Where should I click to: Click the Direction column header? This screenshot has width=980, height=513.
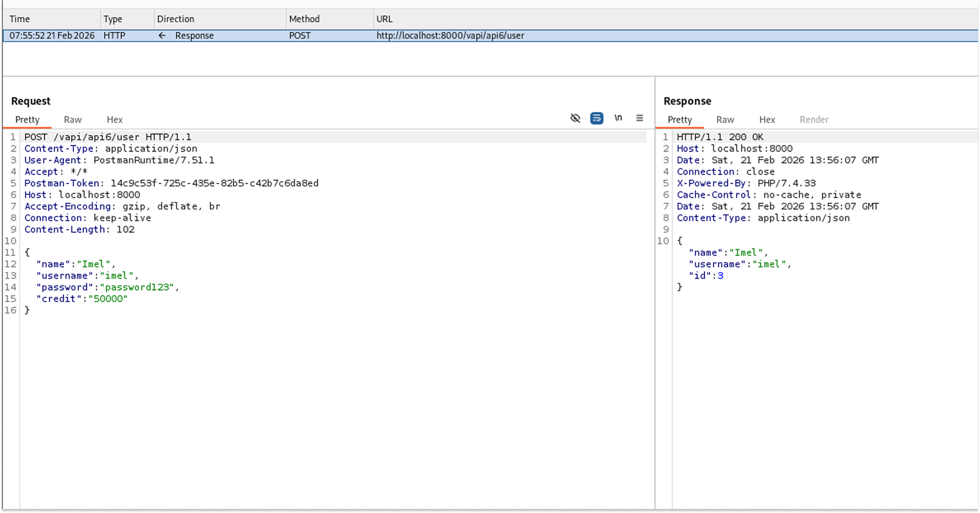[175, 19]
